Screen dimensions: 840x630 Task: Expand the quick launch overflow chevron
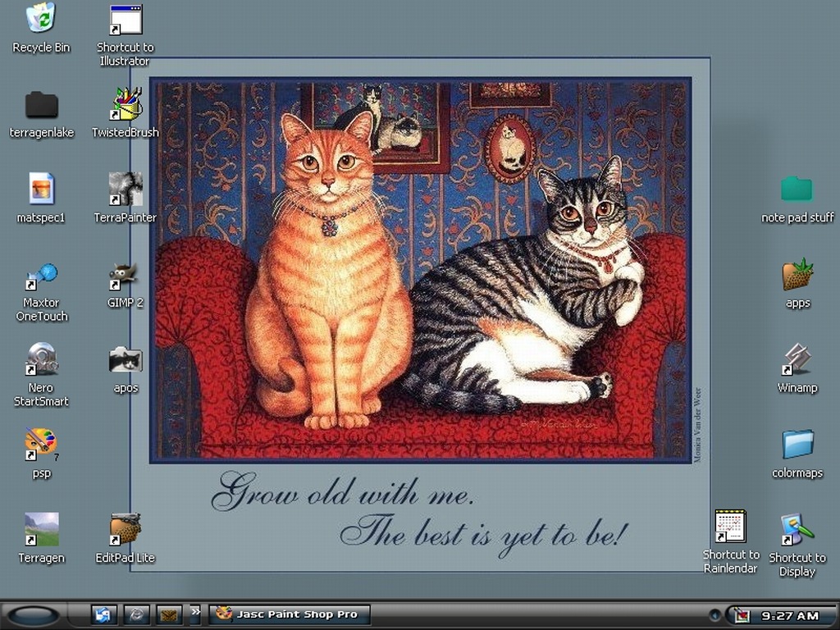tap(195, 611)
